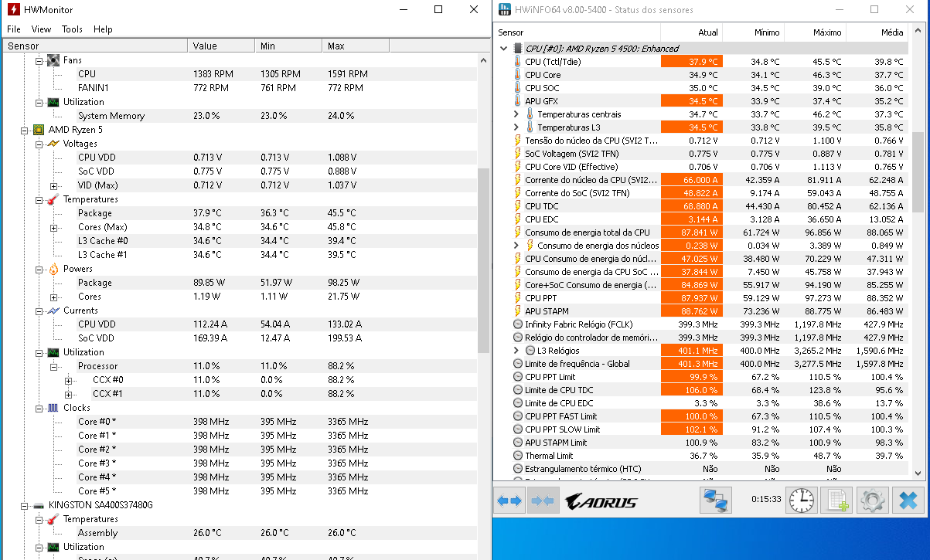
Task: Click the AMD Ryzen 5 chip icon
Action: tap(38, 130)
